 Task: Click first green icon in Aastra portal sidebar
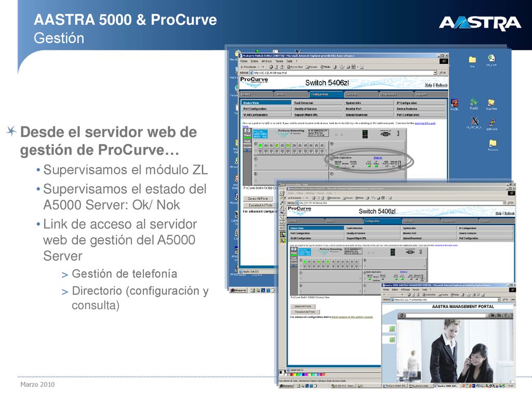(x=392, y=328)
